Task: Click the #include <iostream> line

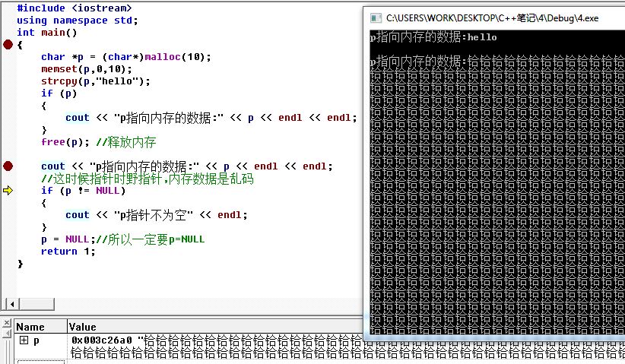Action: click(x=75, y=8)
